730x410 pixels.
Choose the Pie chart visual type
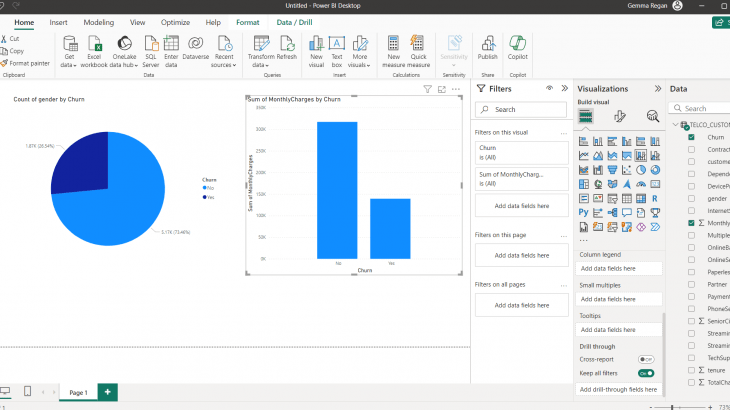pyautogui.click(x=641, y=170)
